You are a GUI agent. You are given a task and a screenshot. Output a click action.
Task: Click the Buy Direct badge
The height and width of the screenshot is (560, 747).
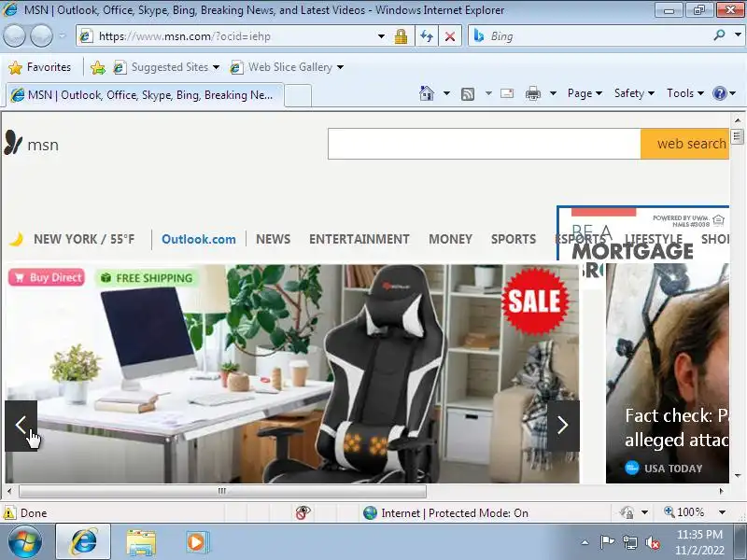[46, 277]
